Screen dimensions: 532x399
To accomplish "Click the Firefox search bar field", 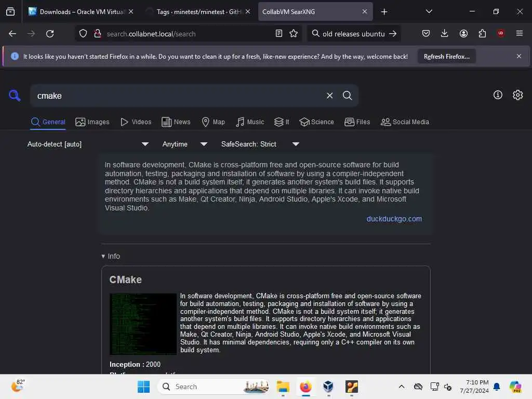I will (353, 34).
